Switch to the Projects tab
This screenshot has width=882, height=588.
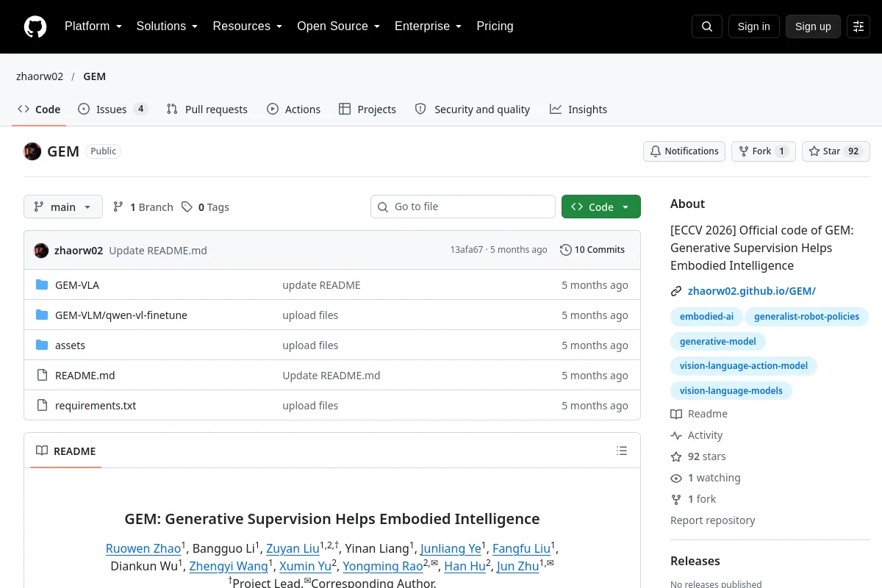[367, 110]
